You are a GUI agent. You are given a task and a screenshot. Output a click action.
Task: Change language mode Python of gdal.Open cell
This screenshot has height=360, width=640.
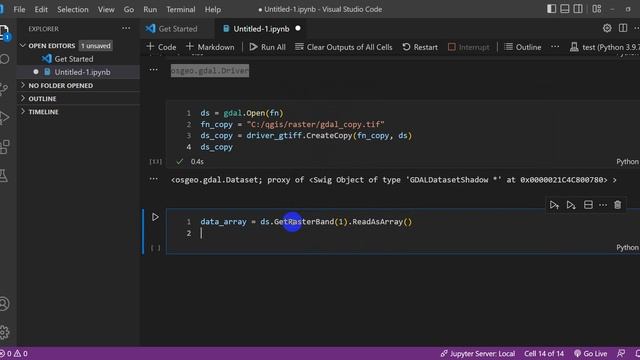click(627, 162)
